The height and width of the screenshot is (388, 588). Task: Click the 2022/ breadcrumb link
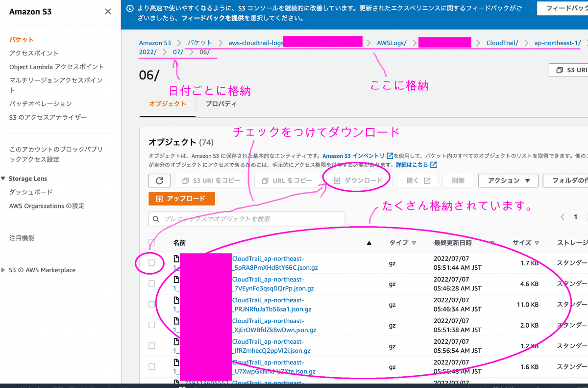(148, 52)
